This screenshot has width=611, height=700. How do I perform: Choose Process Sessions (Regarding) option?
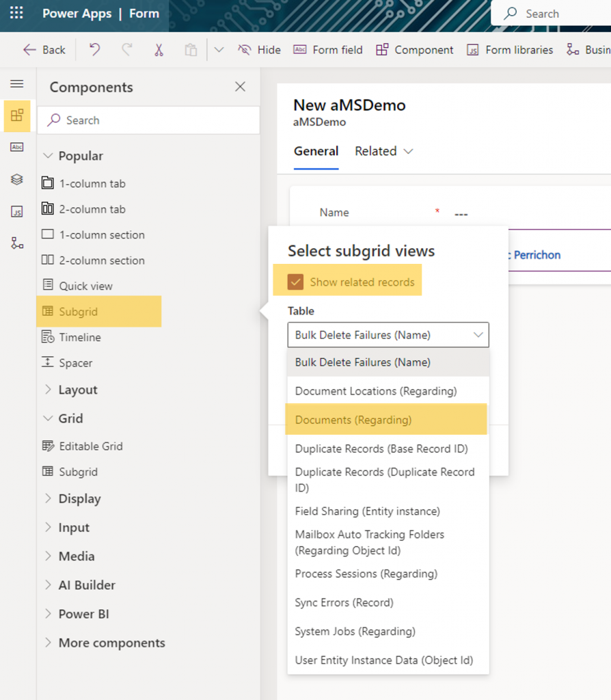click(x=388, y=574)
